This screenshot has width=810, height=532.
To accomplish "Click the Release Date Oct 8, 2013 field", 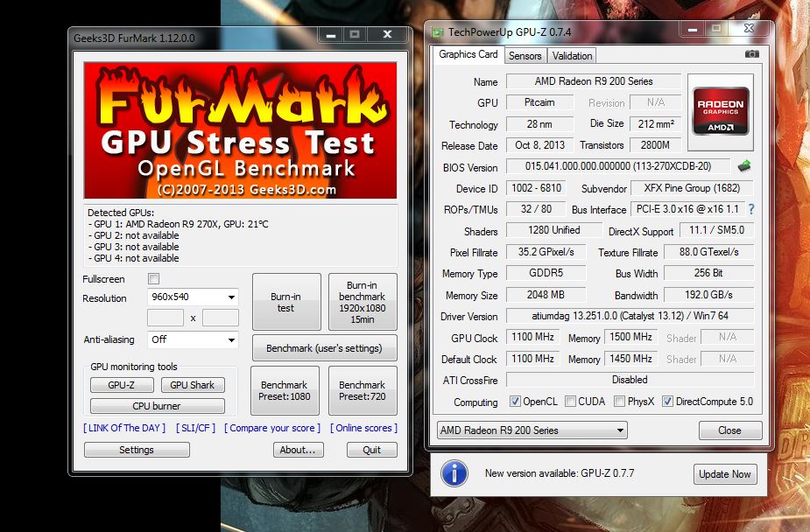I will tap(539, 145).
